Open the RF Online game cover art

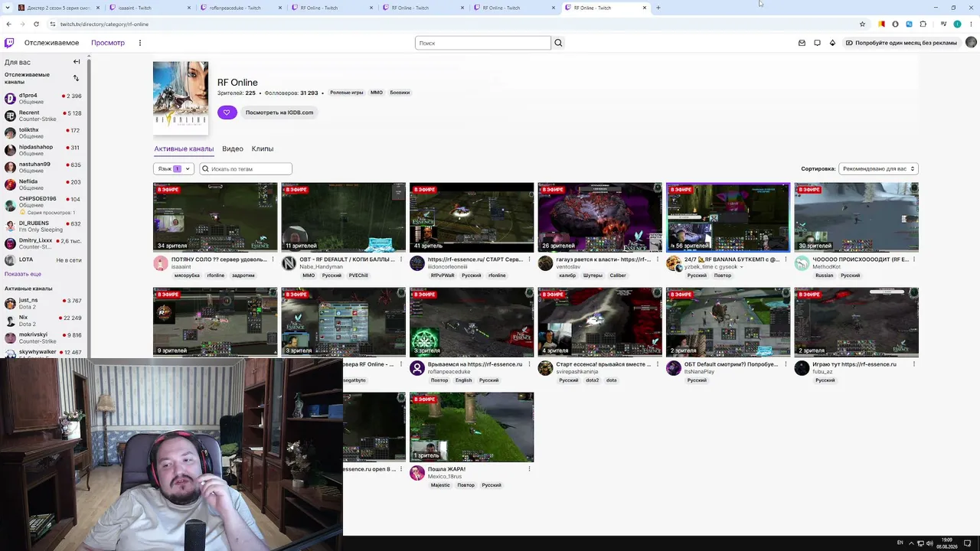[x=181, y=97]
